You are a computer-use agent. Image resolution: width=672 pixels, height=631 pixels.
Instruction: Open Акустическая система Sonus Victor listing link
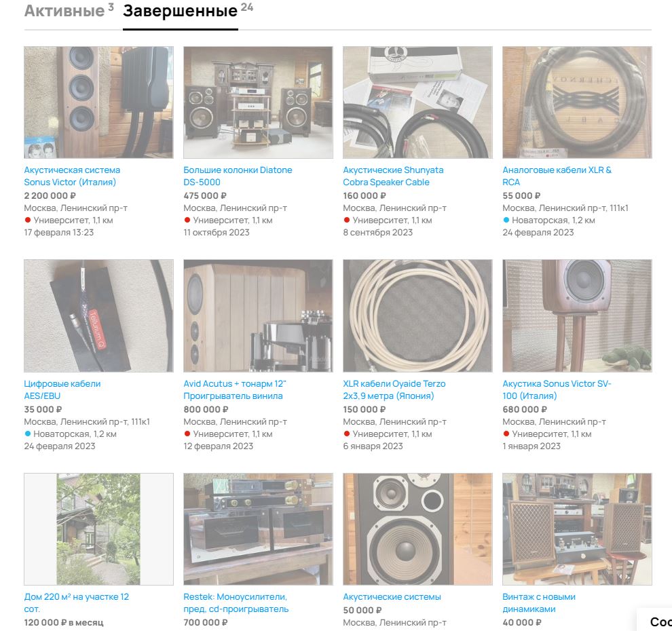coord(72,176)
